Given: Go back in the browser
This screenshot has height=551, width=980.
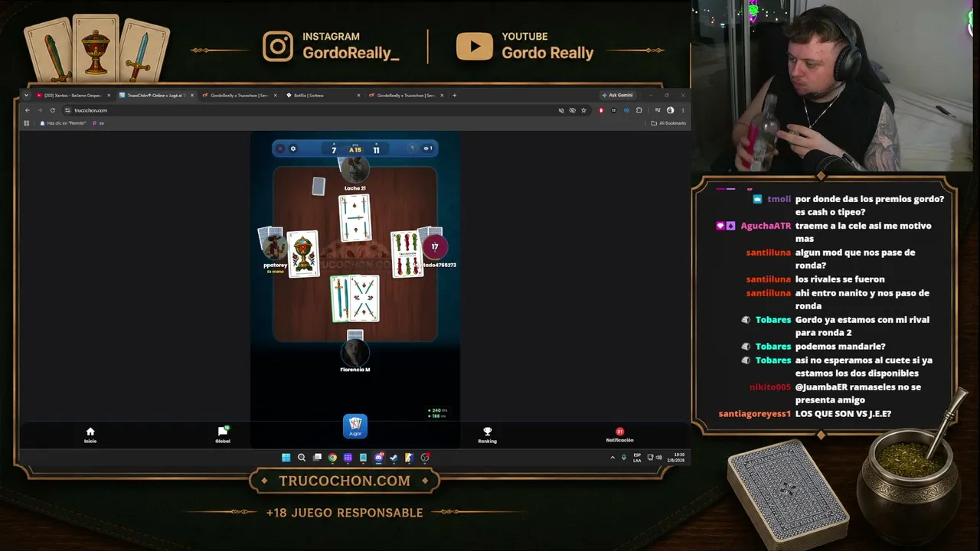Looking at the screenshot, I should coord(28,110).
